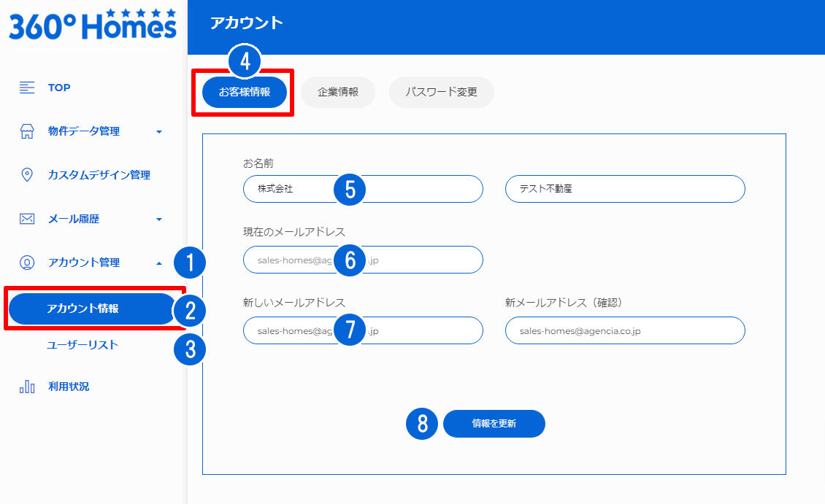Collapse the アカウント管理 section arrow
The width and height of the screenshot is (825, 504).
[x=159, y=263]
